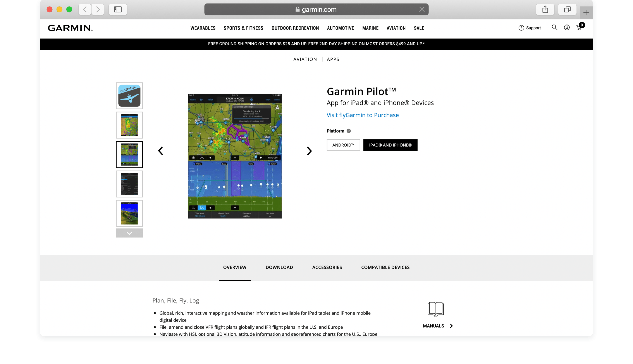Click the Safari share icon
633x364 pixels.
[545, 10]
